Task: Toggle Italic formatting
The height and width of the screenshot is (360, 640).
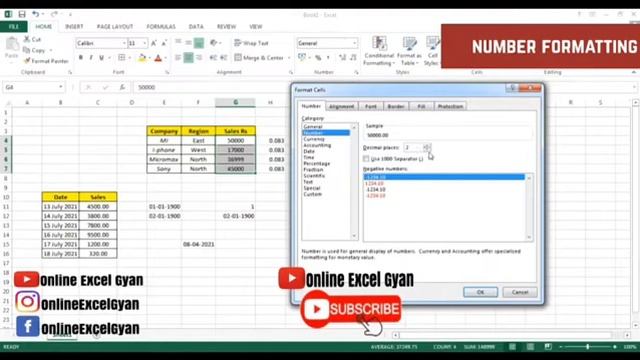Action: (x=91, y=58)
